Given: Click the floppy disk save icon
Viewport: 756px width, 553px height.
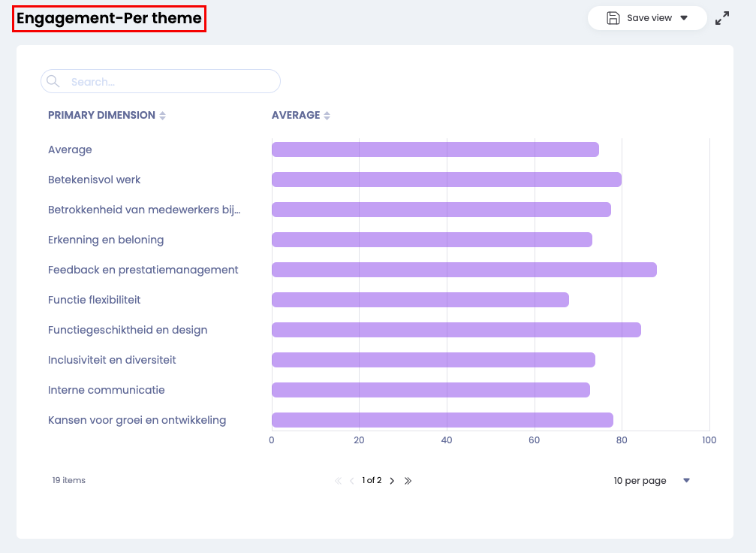Looking at the screenshot, I should (x=613, y=18).
